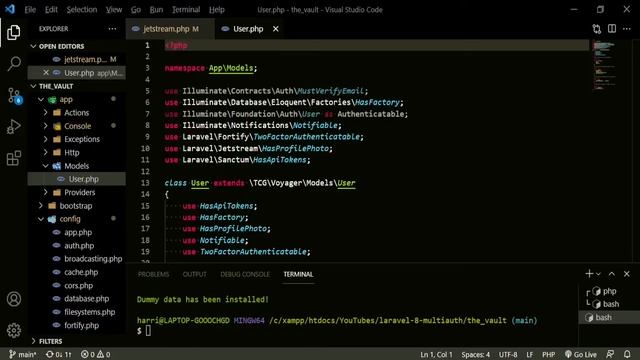Collapse the config folder

click(76, 219)
